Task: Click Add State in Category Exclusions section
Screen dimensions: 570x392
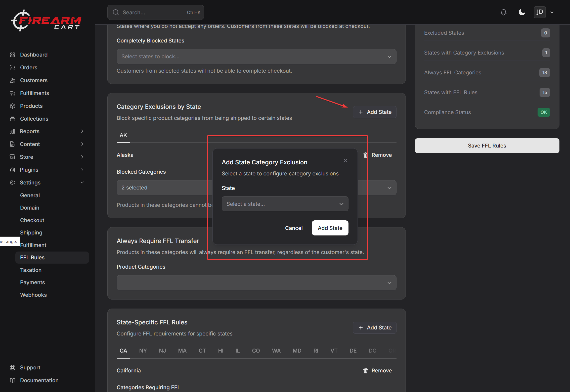Action: click(x=375, y=112)
